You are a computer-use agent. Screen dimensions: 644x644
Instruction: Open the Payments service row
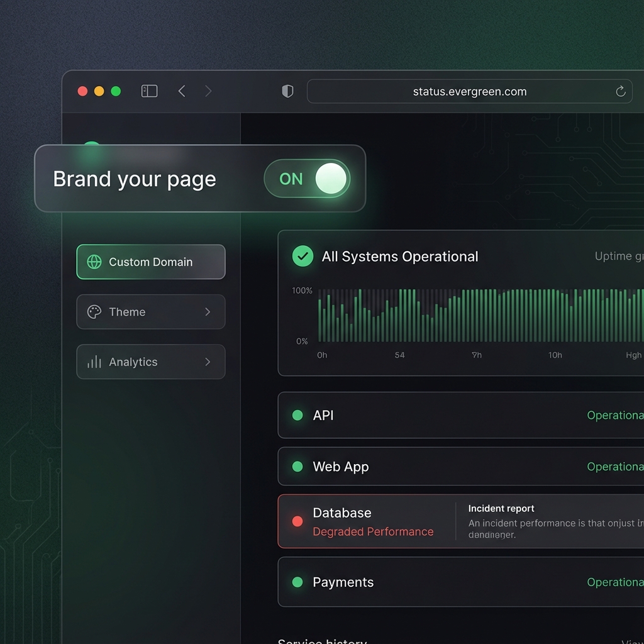click(460, 582)
